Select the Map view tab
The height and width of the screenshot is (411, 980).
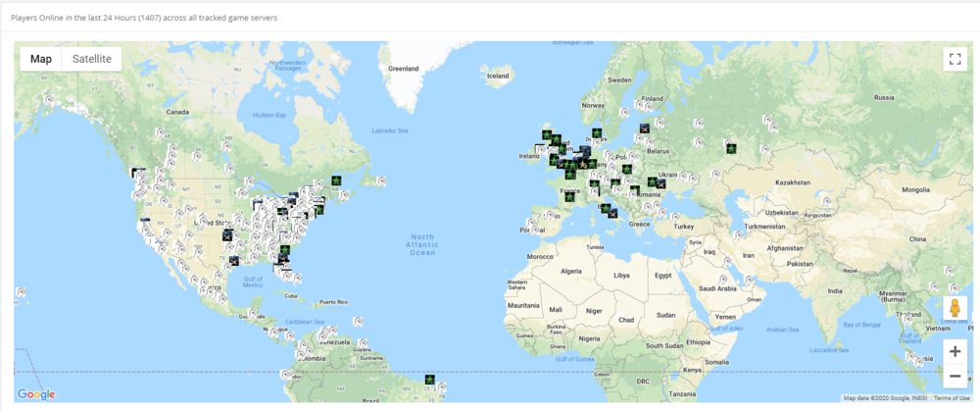coord(40,59)
